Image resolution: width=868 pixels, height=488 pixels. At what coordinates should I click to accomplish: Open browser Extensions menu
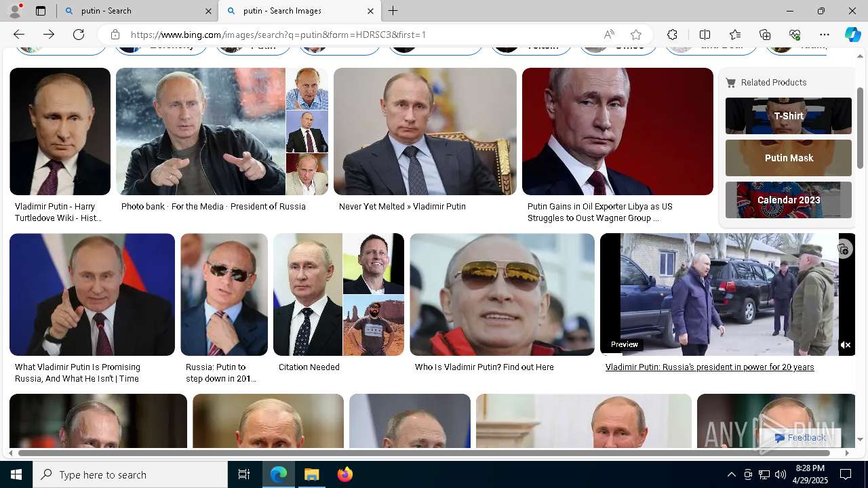pyautogui.click(x=672, y=35)
